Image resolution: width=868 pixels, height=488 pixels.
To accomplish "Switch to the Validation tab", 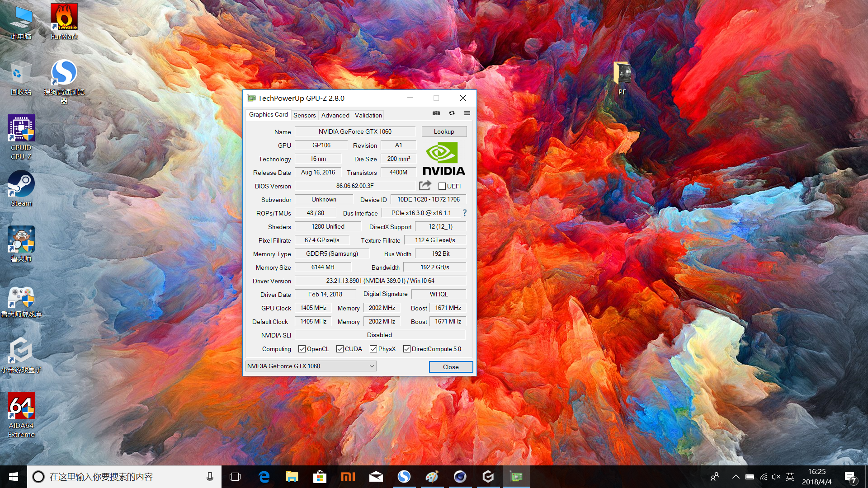I will pos(368,115).
